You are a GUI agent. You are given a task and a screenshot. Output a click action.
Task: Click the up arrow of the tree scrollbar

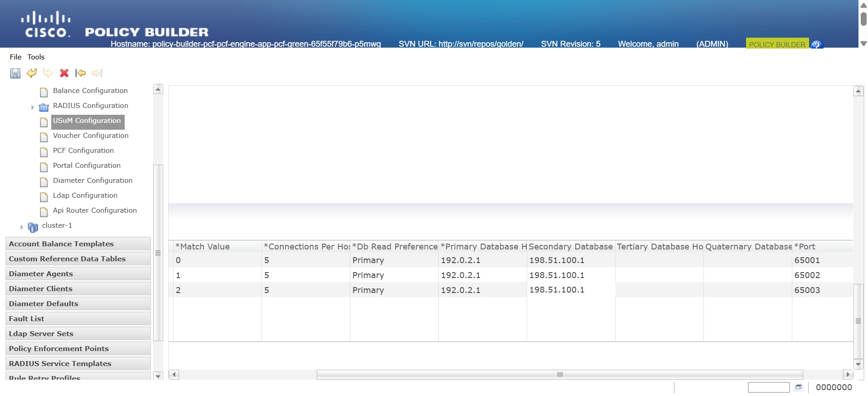pos(158,89)
